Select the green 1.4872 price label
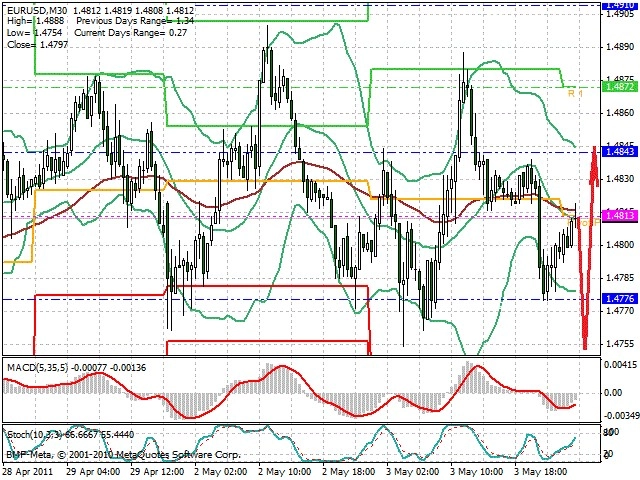The width and height of the screenshot is (640, 480). click(620, 87)
